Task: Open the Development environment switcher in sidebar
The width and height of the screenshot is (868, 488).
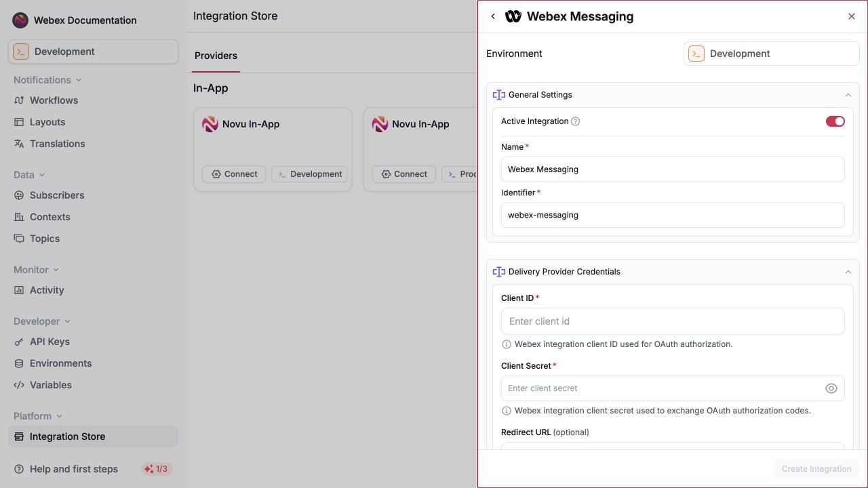Action: pyautogui.click(x=94, y=52)
